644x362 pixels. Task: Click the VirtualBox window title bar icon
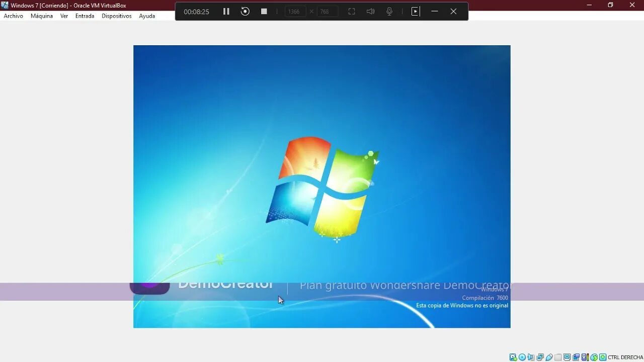click(5, 5)
